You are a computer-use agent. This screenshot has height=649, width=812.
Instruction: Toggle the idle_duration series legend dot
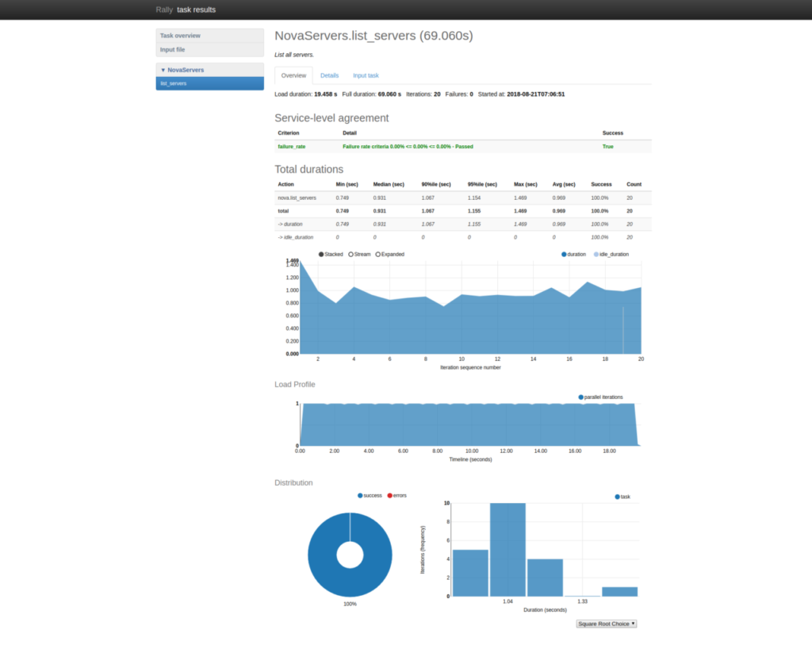pyautogui.click(x=596, y=255)
